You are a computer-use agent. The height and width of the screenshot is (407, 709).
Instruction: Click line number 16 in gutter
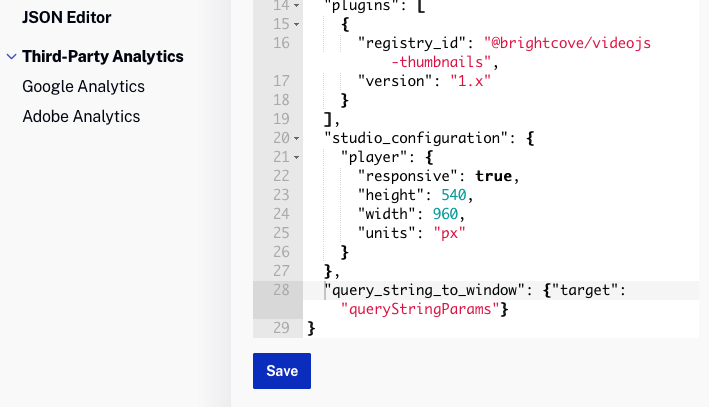281,43
